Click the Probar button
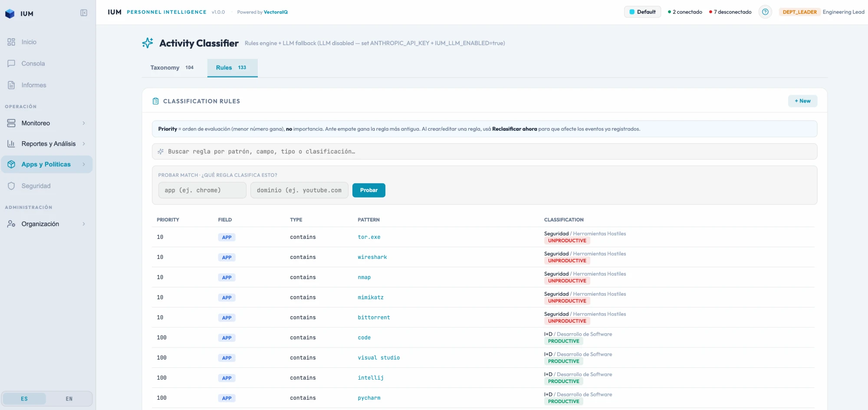The height and width of the screenshot is (410, 868). (x=368, y=190)
